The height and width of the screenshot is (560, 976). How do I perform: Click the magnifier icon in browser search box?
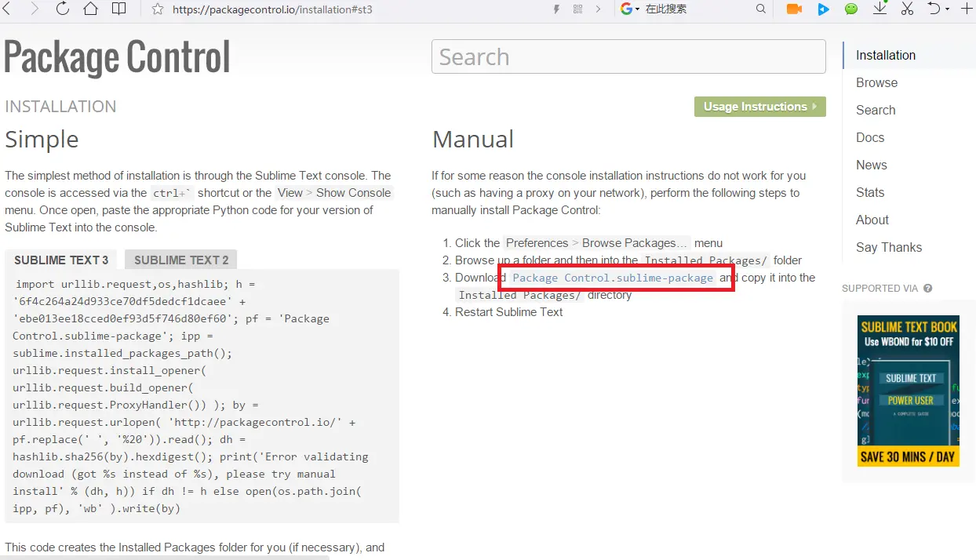760,9
